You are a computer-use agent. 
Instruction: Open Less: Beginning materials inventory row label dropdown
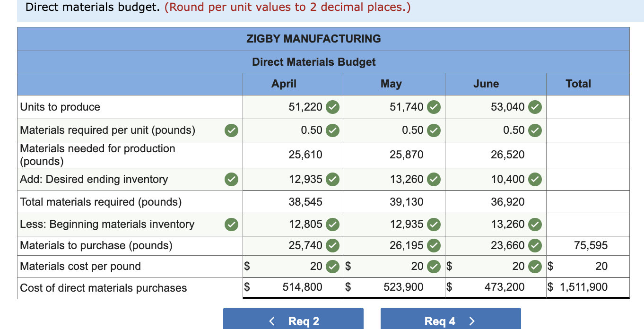[x=130, y=224]
